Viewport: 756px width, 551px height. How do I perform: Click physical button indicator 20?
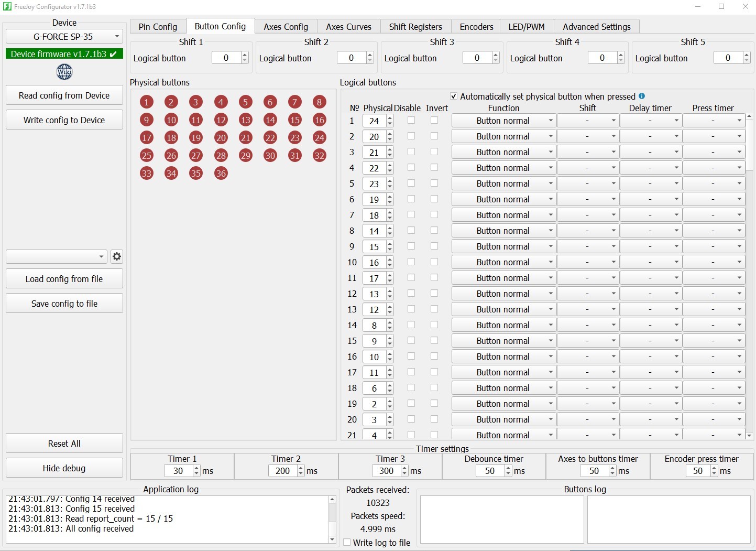pyautogui.click(x=221, y=138)
